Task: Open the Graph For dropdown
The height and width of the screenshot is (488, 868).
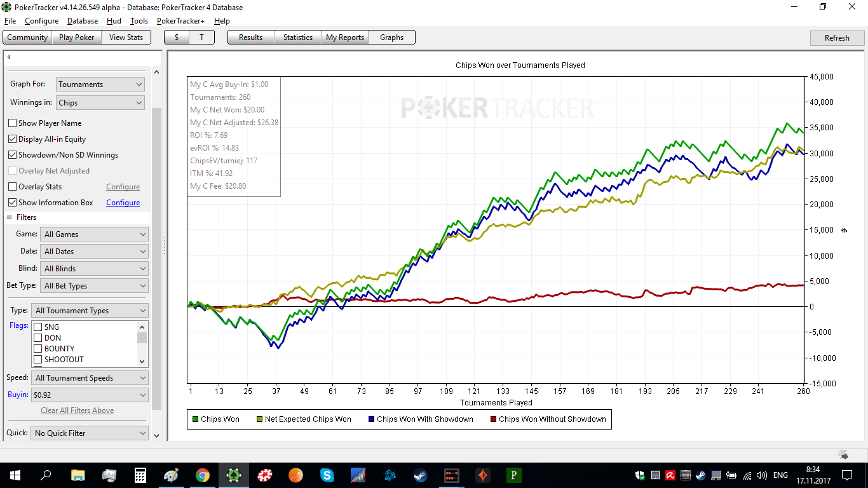Action: tap(100, 85)
